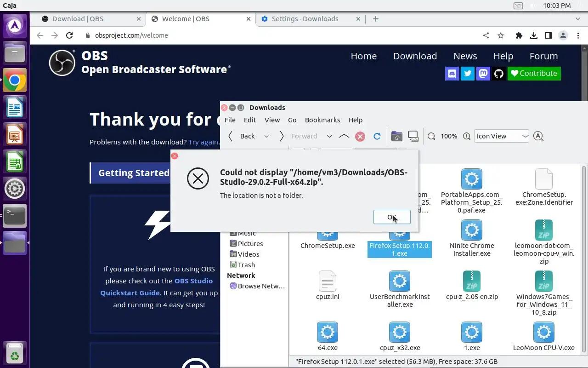The width and height of the screenshot is (588, 368).
Task: Click the green Contribute button
Action: (534, 74)
